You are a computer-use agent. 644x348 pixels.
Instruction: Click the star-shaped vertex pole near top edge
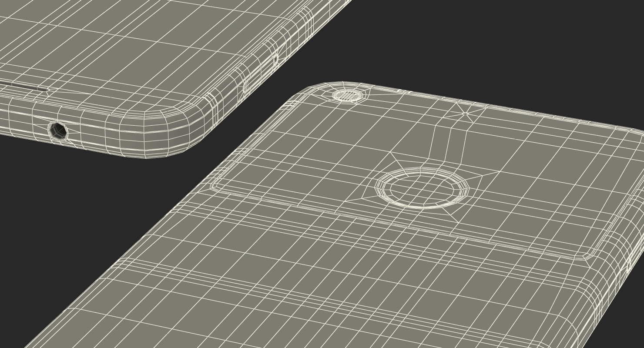(x=465, y=114)
